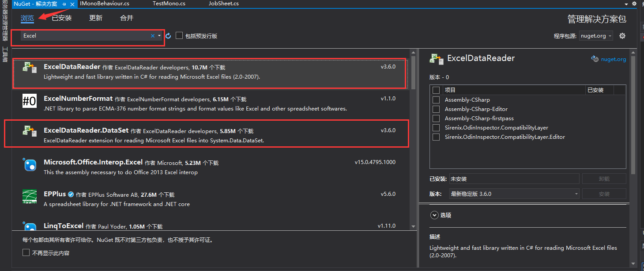Screen dimensions: 644x271
Task: Click the EPPlus package icon
Action: coord(30,197)
